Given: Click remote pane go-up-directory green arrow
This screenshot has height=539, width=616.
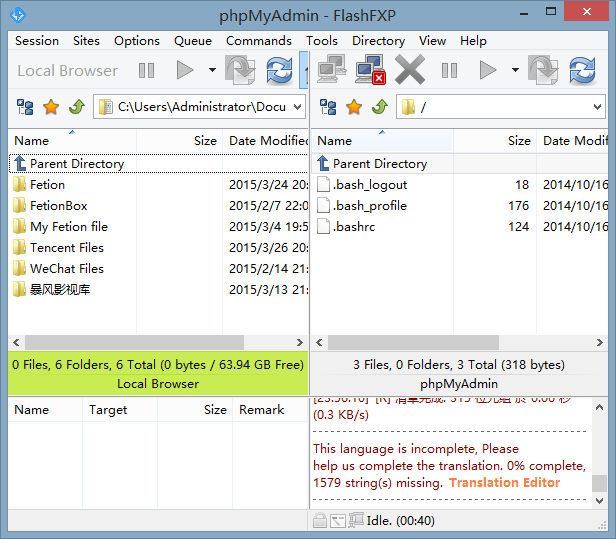Looking at the screenshot, I should click(x=380, y=107).
